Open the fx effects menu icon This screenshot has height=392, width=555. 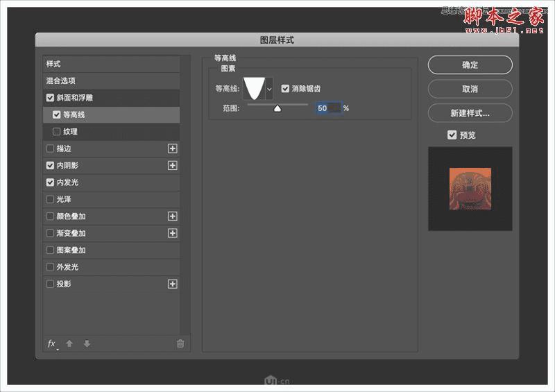(x=52, y=344)
